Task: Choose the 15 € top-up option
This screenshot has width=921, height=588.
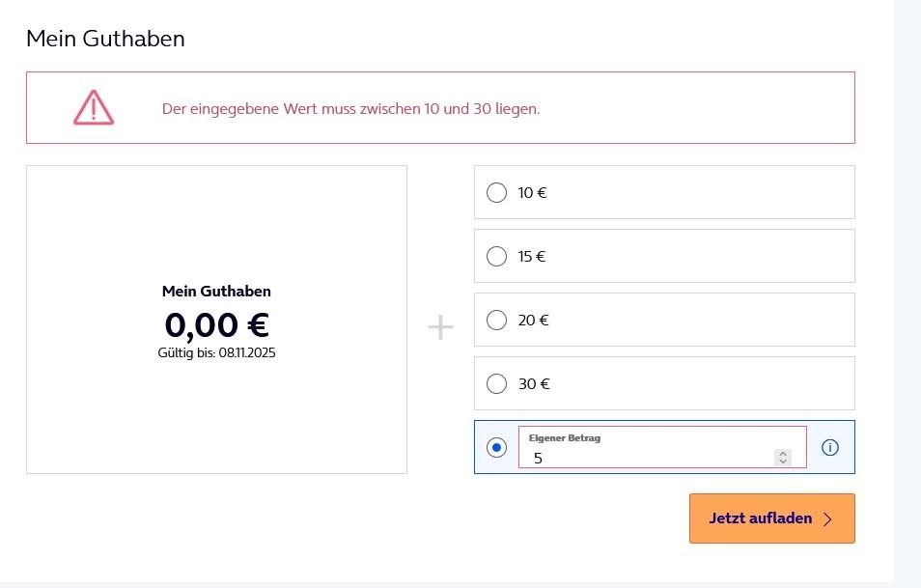Action: (x=496, y=256)
